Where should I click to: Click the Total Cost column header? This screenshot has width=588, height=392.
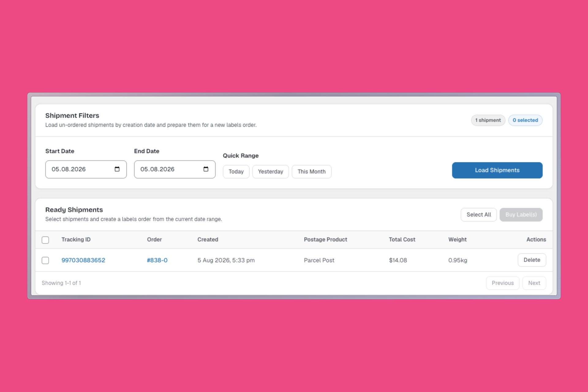402,239
